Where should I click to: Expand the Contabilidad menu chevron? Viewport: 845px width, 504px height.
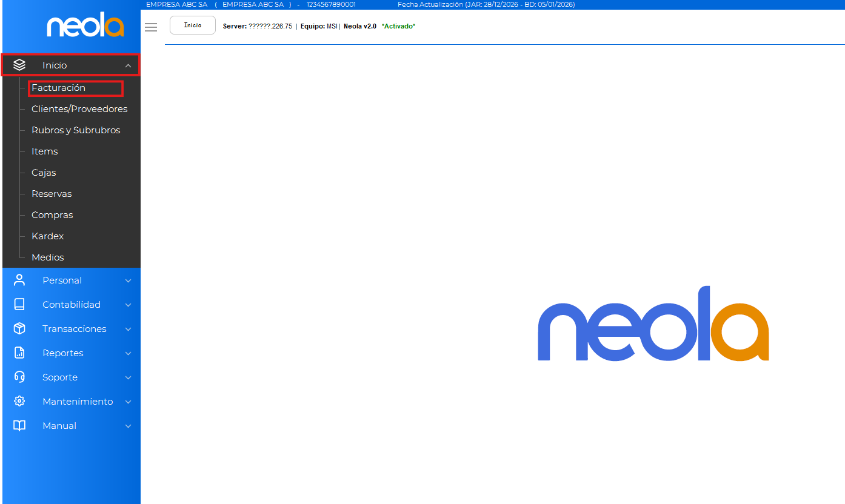tap(128, 305)
